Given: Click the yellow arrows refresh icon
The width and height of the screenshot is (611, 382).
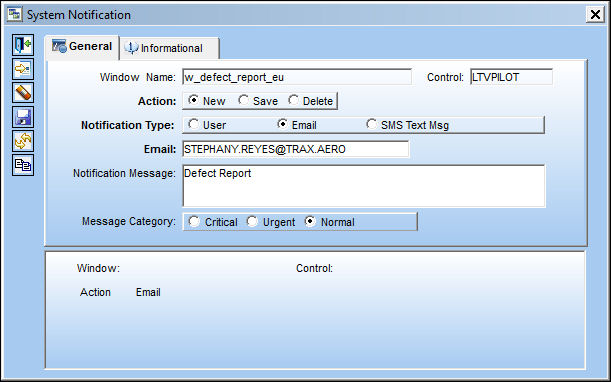Looking at the screenshot, I should [23, 141].
